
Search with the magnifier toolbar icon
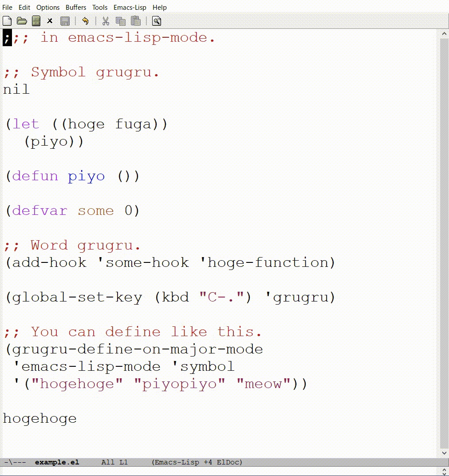[157, 21]
